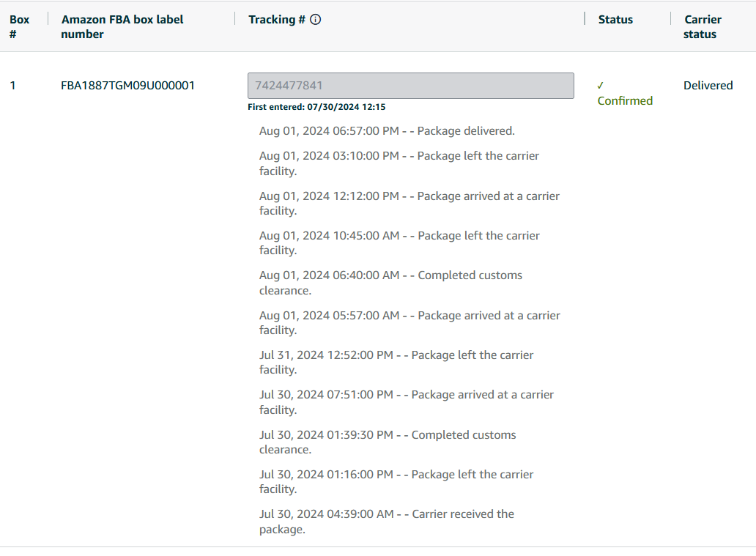Select the Aug 01 03:10 PM left facility event

[x=399, y=163]
